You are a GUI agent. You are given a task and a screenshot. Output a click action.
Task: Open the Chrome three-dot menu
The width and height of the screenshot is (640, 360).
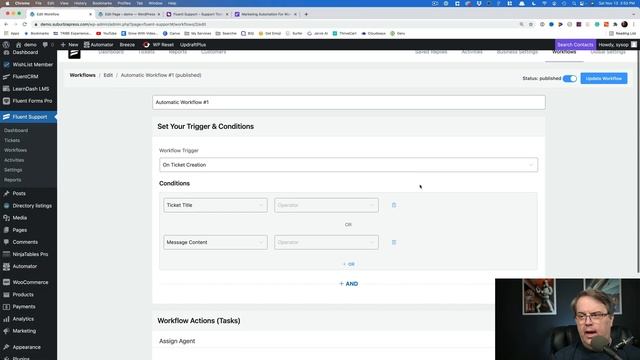pos(634,24)
